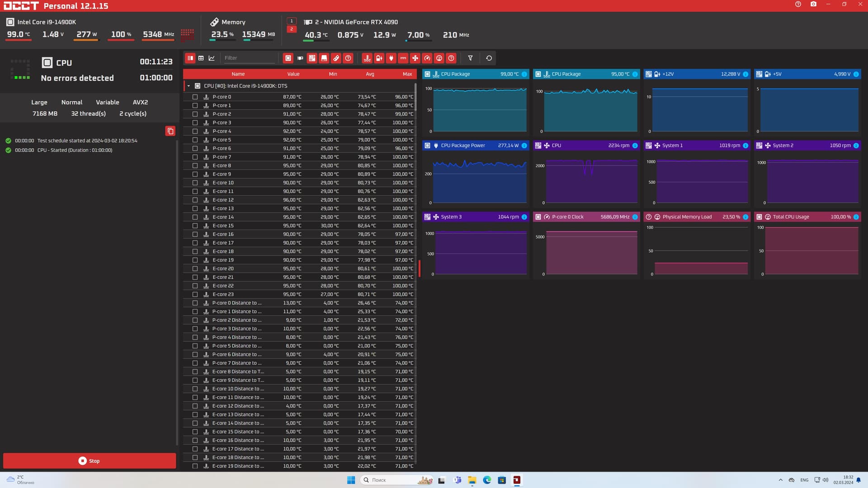This screenshot has height=488, width=868.
Task: Open info for the System 3 fan graph
Action: coord(524,217)
